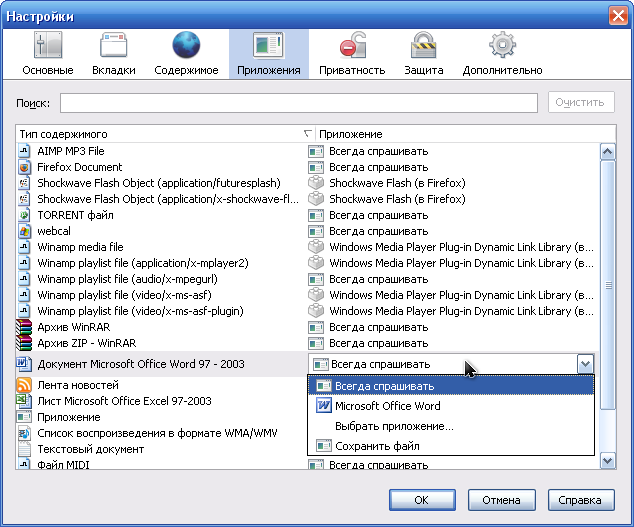This screenshot has width=634, height=527.
Task: Click the AIMP MP3 File icon
Action: (24, 151)
